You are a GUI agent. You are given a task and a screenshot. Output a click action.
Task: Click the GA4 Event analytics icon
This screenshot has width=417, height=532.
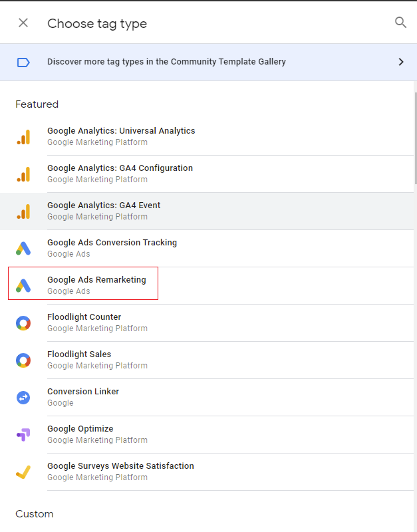[23, 211]
